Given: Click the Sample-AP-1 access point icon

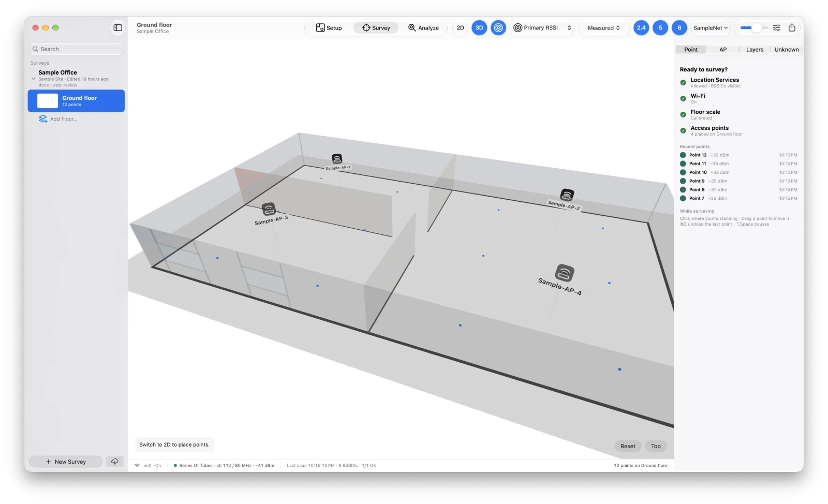Looking at the screenshot, I should point(337,159).
